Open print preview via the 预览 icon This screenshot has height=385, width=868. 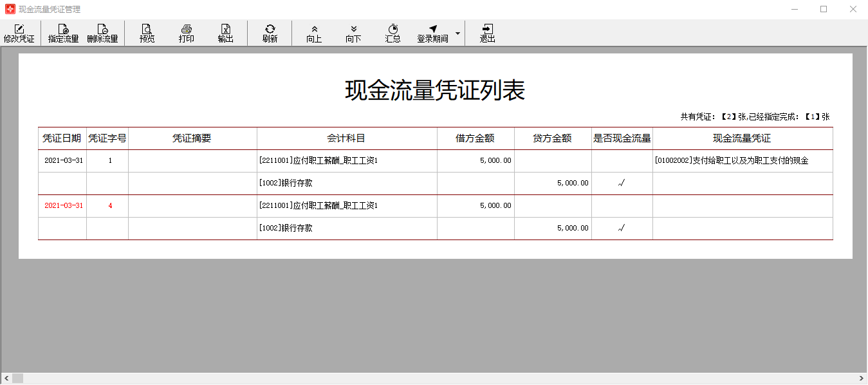(147, 33)
